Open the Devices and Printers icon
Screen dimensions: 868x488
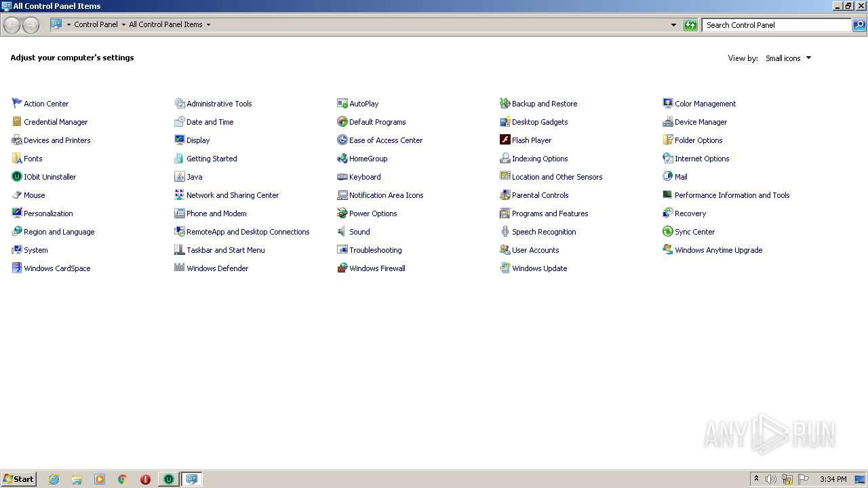click(x=17, y=140)
